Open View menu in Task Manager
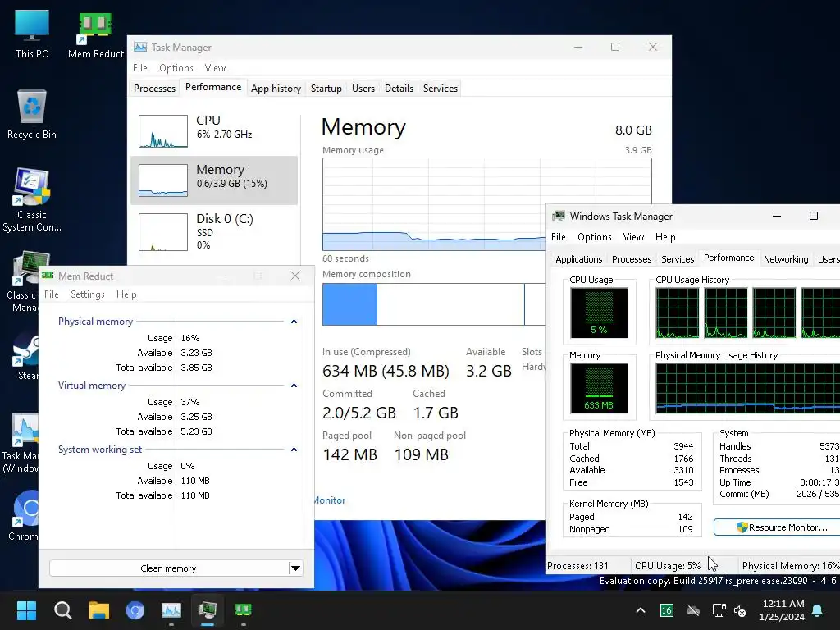Screen dimensions: 840x630 coord(215,68)
